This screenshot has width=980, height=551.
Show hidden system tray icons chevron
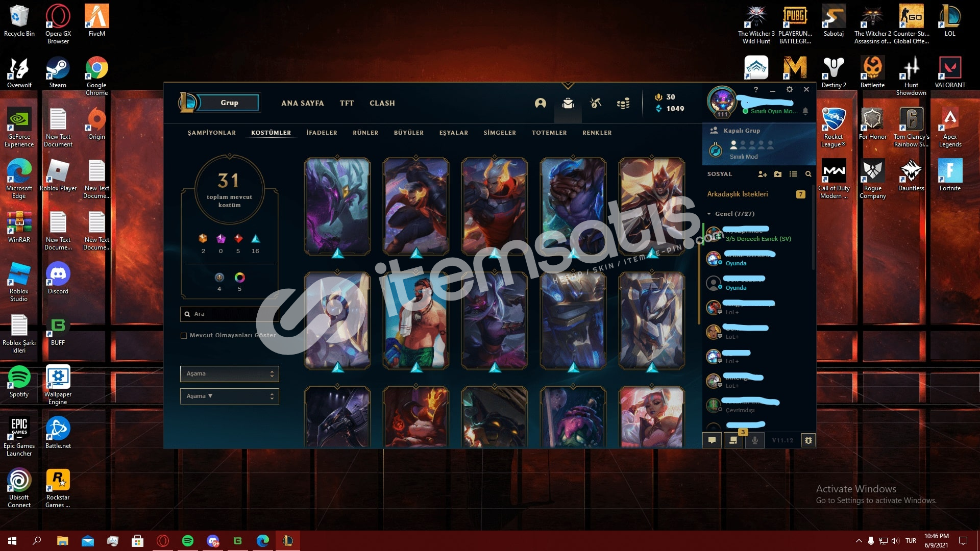(x=859, y=541)
